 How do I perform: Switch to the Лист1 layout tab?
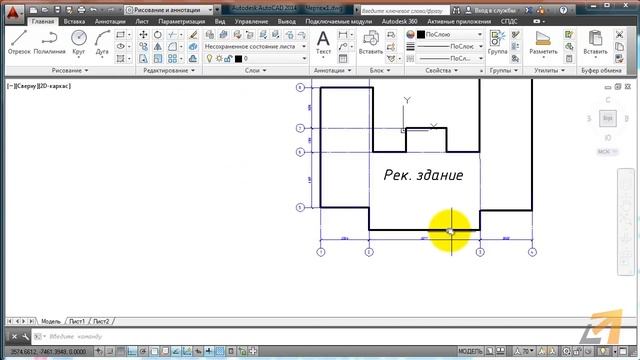click(x=77, y=322)
